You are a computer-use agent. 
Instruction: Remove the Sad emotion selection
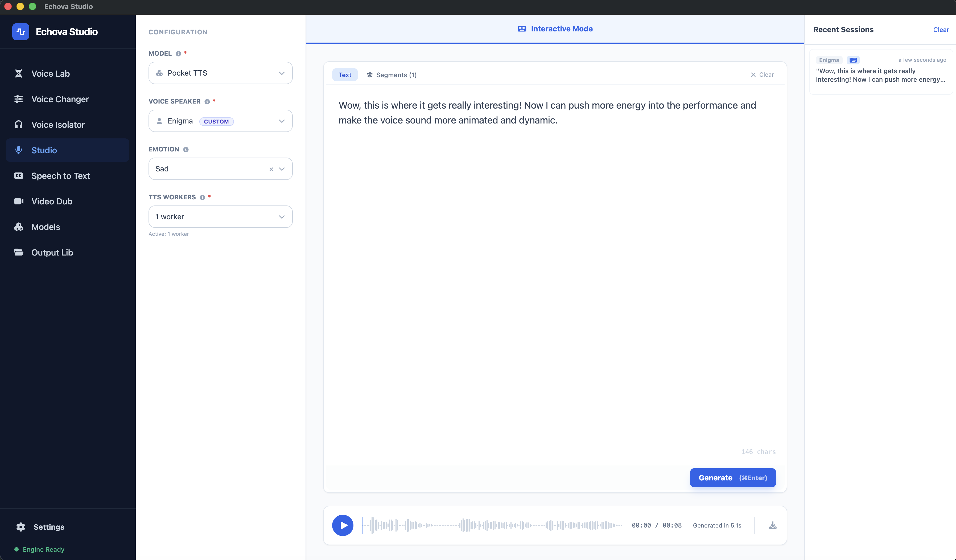271,169
